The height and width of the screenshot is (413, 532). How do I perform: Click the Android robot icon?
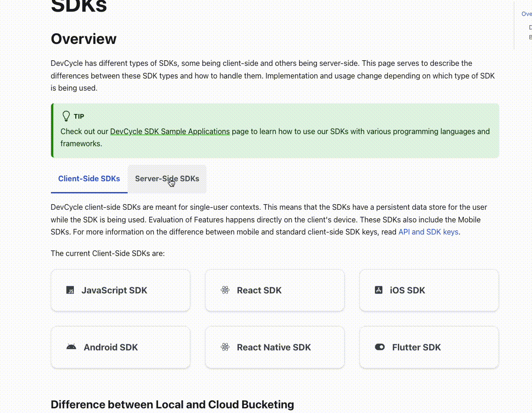(71, 347)
